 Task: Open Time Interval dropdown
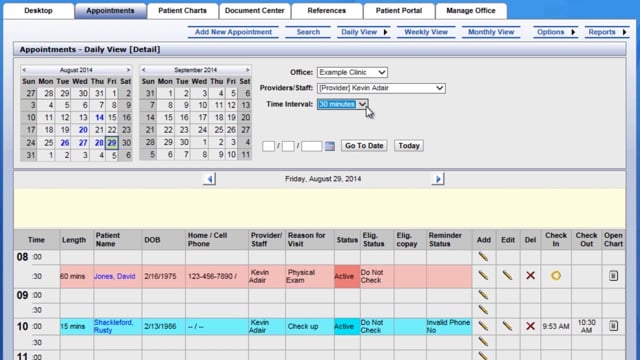pos(343,104)
